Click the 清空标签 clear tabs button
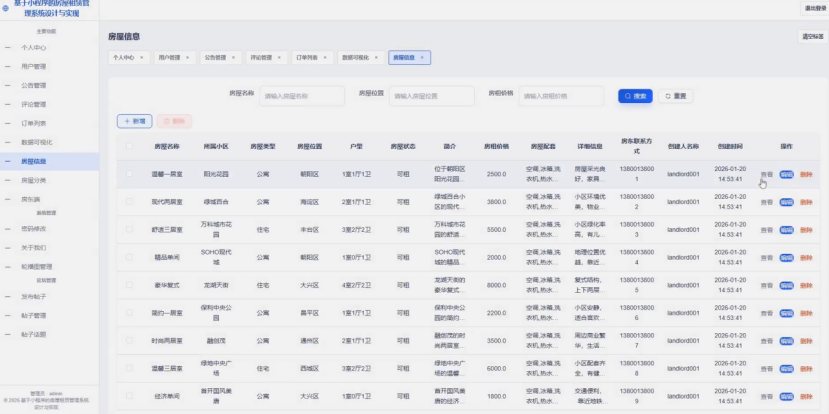The height and width of the screenshot is (414, 829). 813,37
